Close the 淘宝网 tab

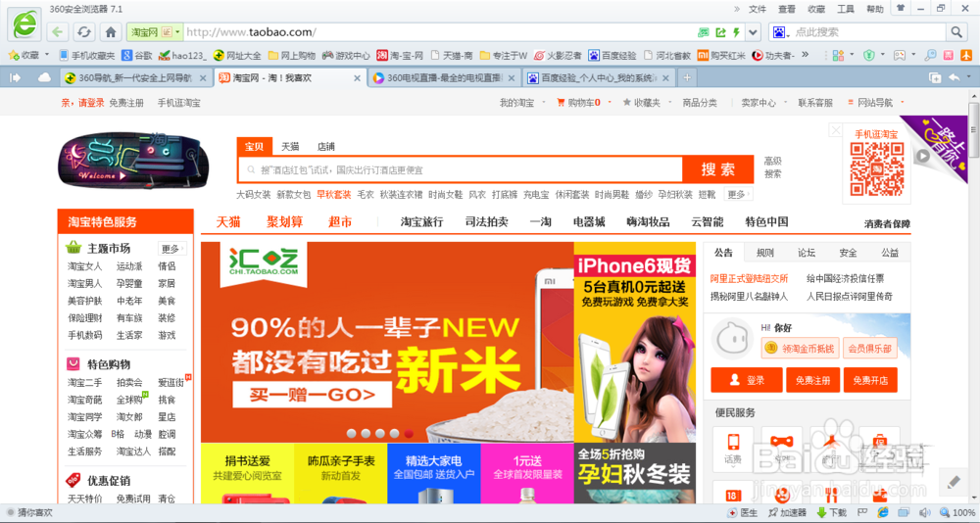click(357, 78)
